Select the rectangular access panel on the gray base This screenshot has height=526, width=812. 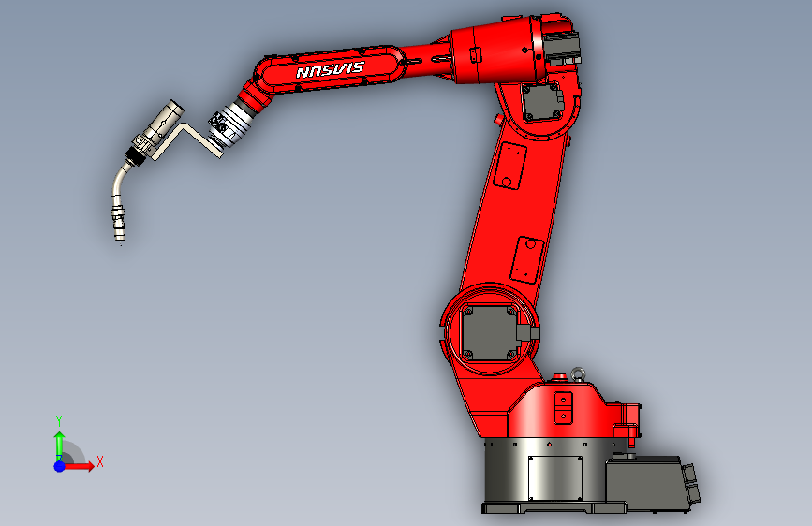555,478
